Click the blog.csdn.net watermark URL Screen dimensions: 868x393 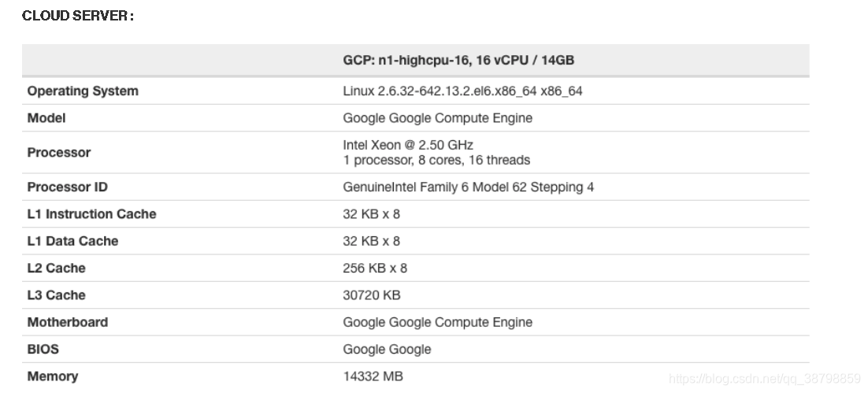(763, 379)
